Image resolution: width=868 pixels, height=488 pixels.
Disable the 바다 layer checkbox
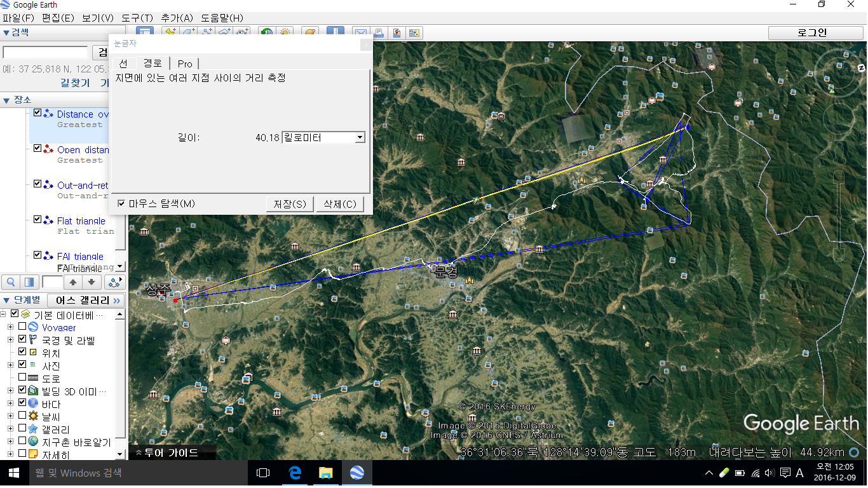(22, 403)
